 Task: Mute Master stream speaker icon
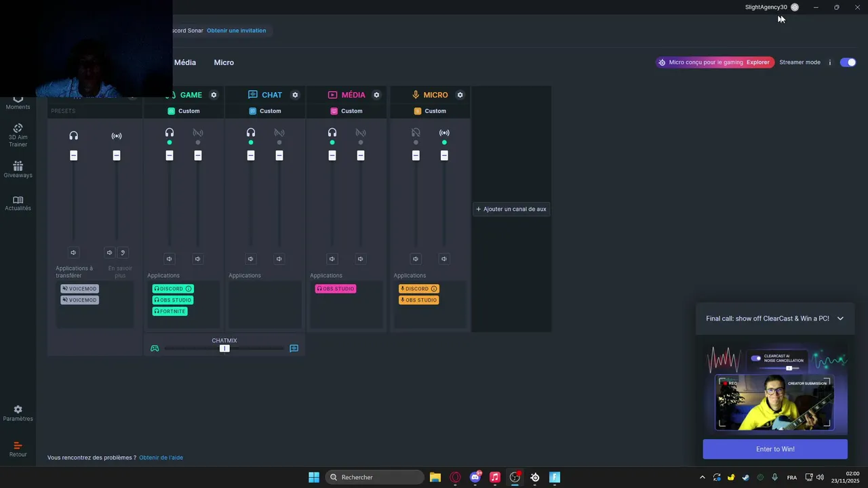click(x=110, y=253)
